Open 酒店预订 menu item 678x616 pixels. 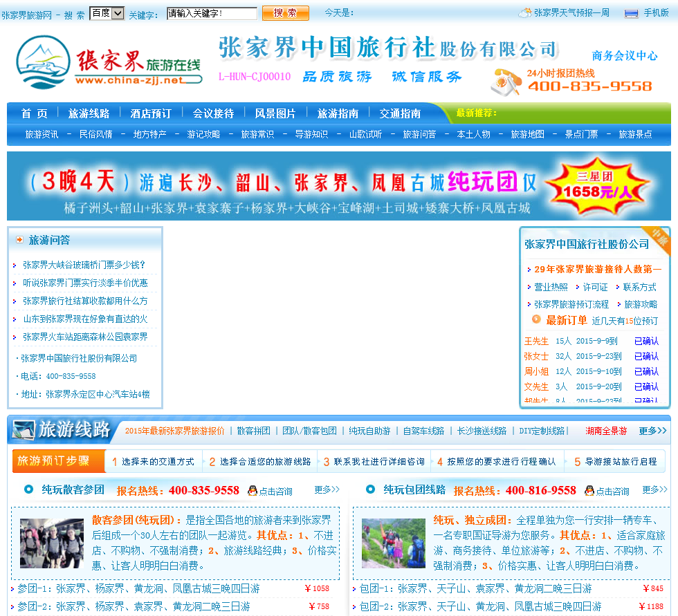(x=151, y=113)
